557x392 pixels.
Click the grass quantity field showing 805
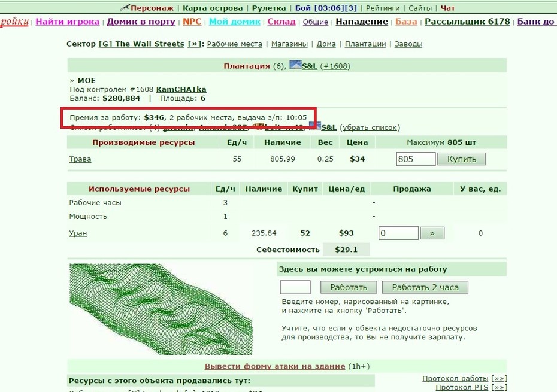click(416, 159)
